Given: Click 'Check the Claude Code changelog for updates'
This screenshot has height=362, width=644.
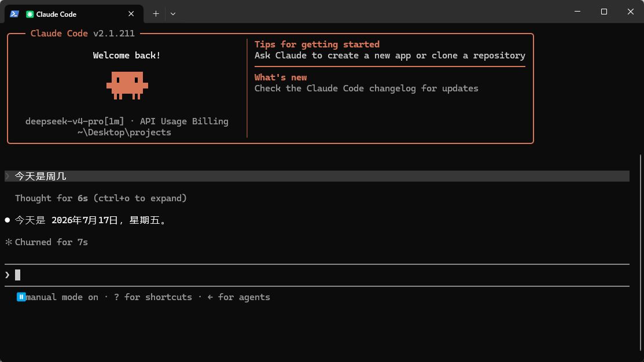Looking at the screenshot, I should (x=366, y=88).
